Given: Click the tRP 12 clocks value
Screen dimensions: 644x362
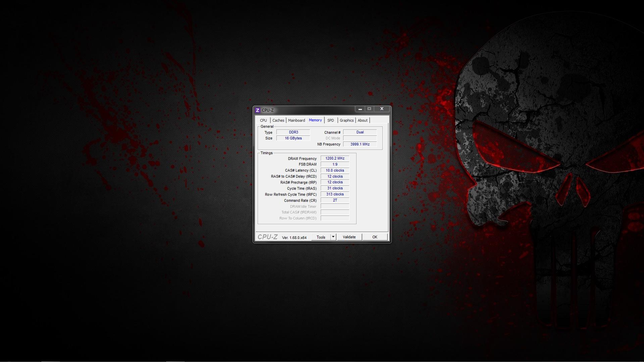Looking at the screenshot, I should tap(335, 182).
